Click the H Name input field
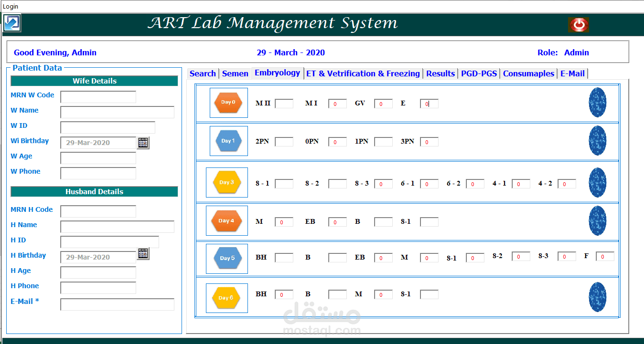The height and width of the screenshot is (344, 644). (118, 227)
